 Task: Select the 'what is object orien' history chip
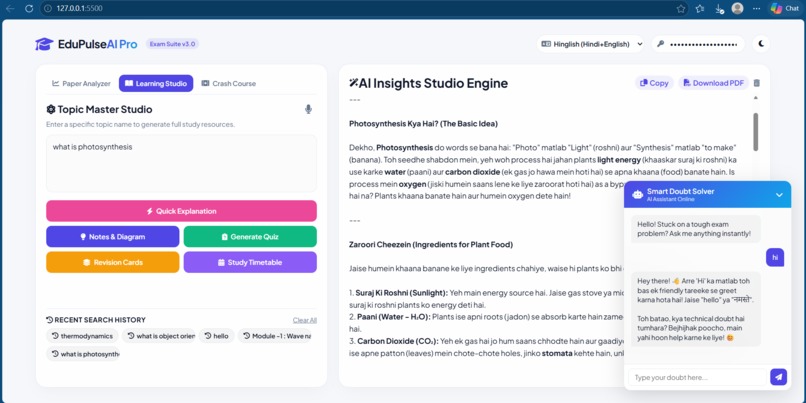pos(158,336)
